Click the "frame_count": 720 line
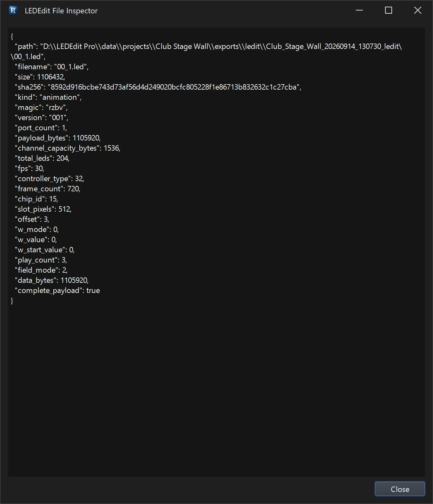The image size is (433, 504). [48, 189]
